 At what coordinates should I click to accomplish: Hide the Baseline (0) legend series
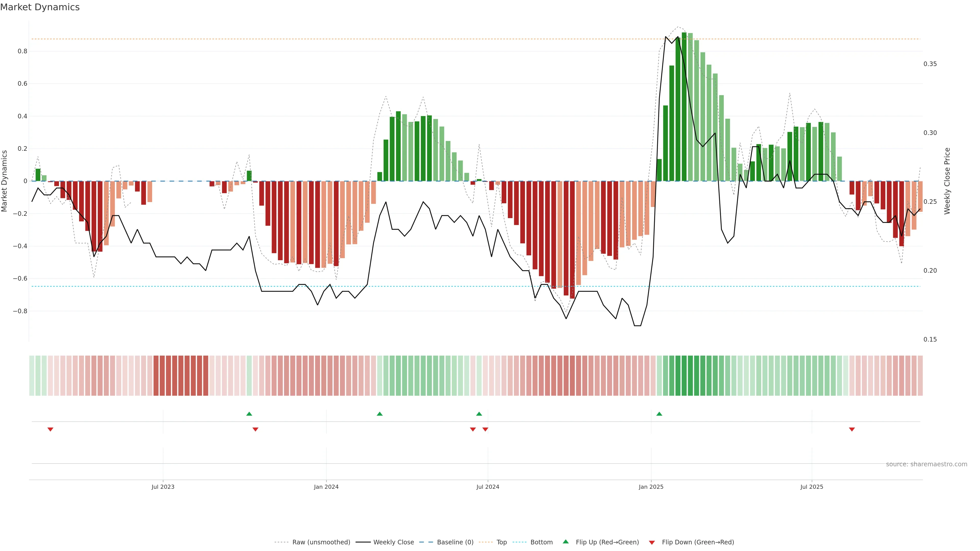pyautogui.click(x=455, y=542)
